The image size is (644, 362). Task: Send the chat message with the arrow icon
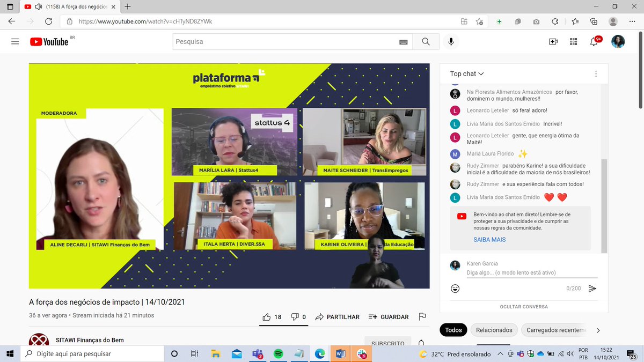(x=592, y=289)
